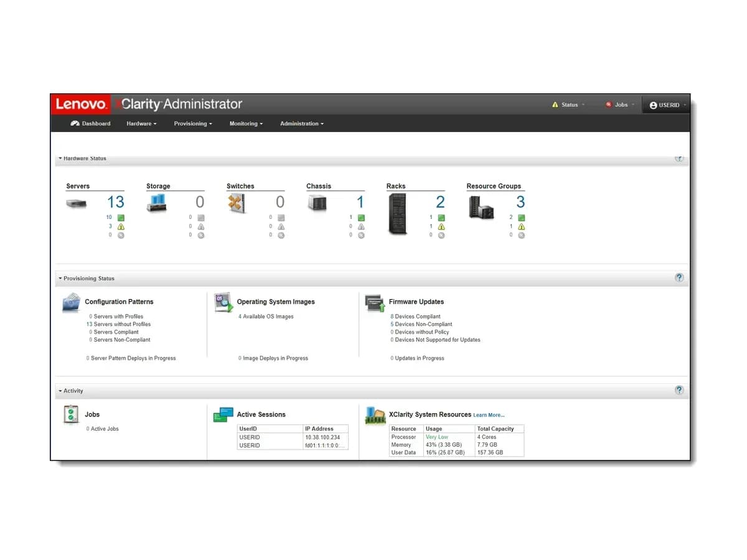Open the Servers count 13
747x560 pixels.
[x=116, y=202]
